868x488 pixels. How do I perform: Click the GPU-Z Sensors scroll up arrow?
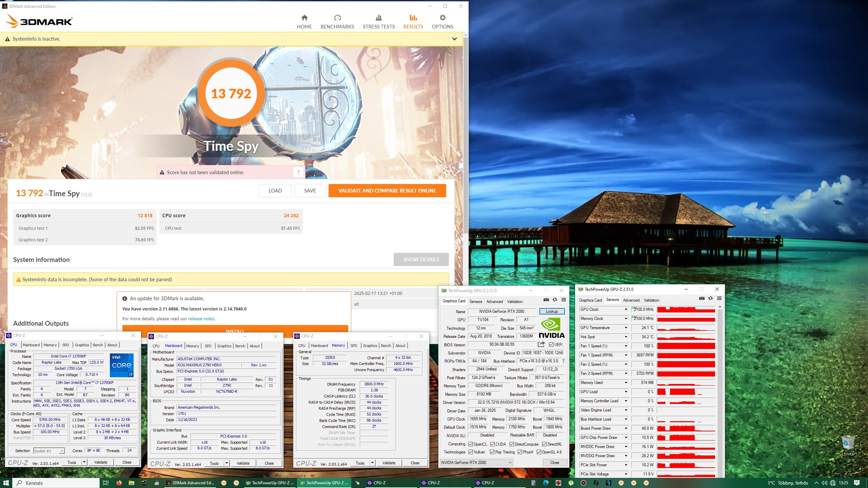[720, 307]
